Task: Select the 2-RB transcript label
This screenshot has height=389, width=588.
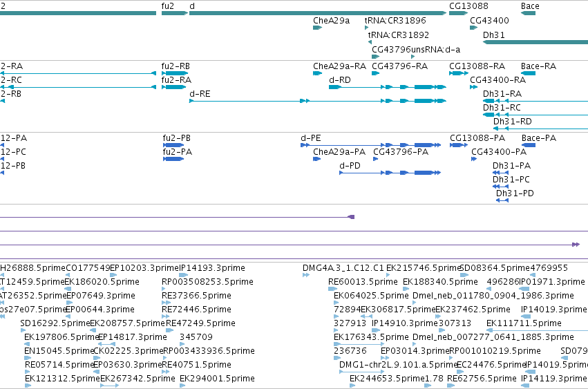Action: (11, 94)
